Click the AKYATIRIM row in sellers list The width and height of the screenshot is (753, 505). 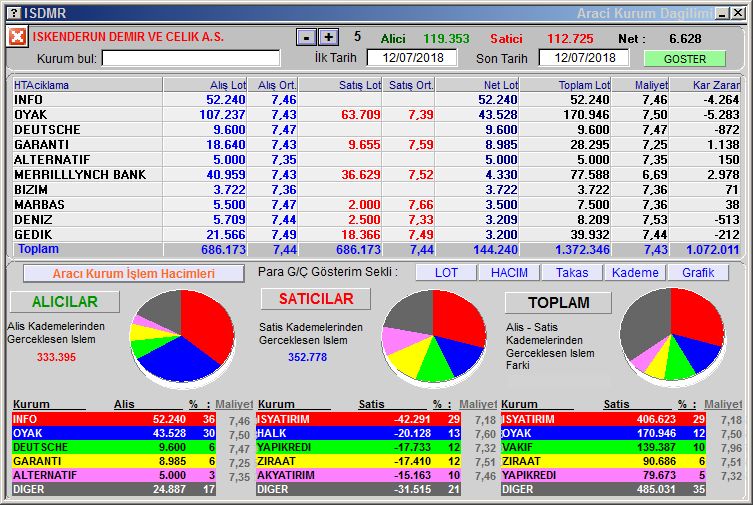[x=358, y=475]
